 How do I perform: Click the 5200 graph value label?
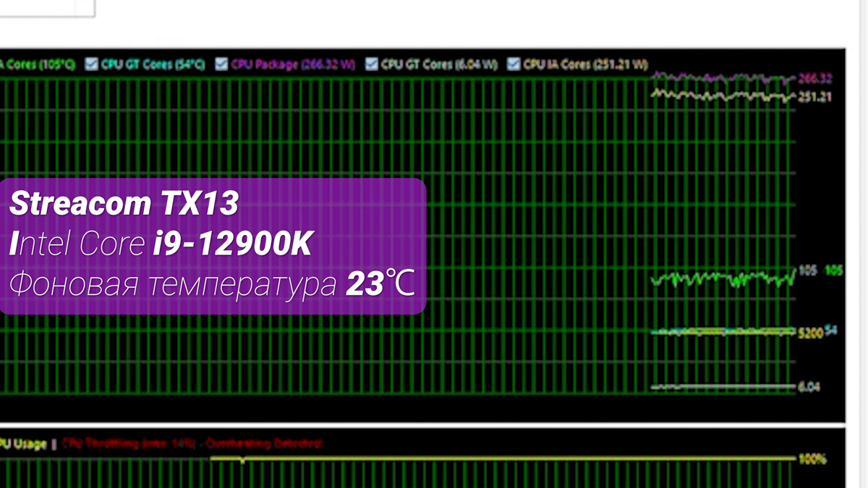pyautogui.click(x=810, y=333)
